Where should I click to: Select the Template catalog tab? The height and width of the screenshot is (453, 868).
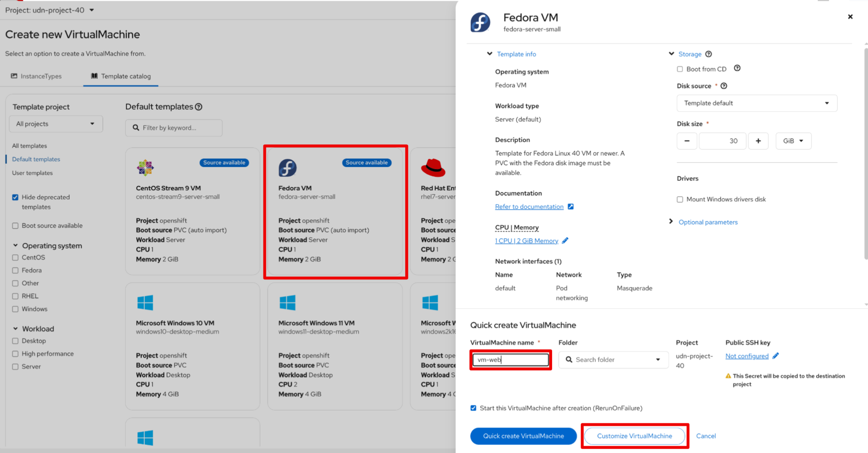(x=121, y=76)
